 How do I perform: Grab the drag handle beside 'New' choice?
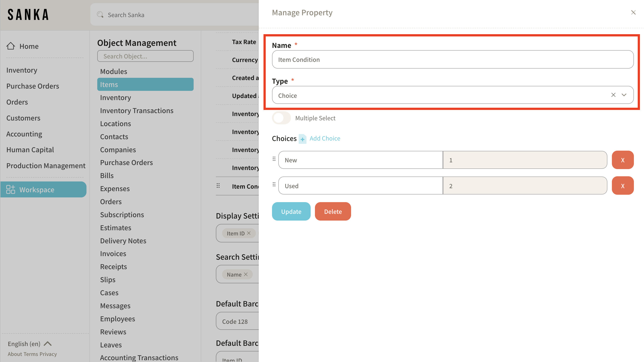click(x=274, y=159)
